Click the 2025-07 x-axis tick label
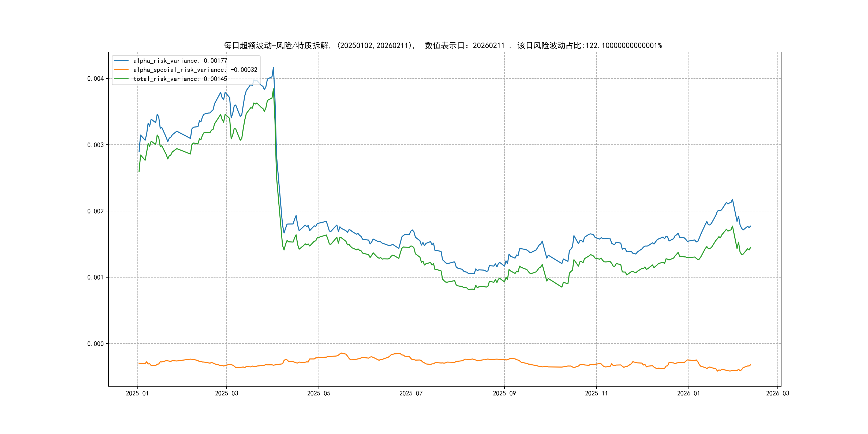 [x=411, y=393]
